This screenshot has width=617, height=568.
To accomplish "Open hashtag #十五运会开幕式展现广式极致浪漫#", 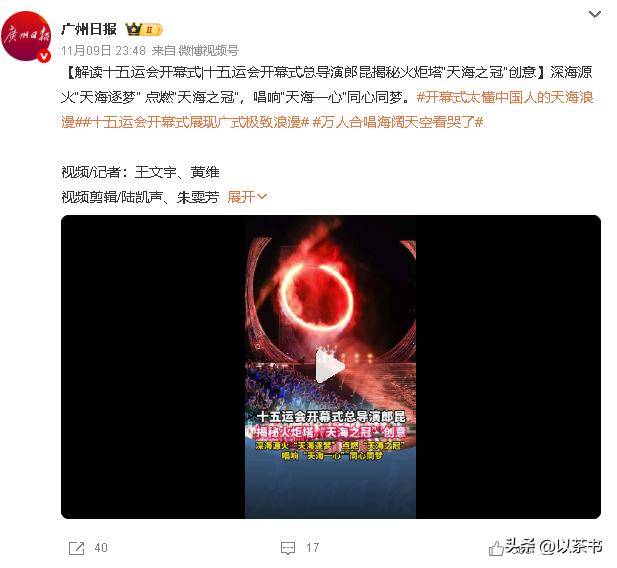I will click(x=191, y=122).
